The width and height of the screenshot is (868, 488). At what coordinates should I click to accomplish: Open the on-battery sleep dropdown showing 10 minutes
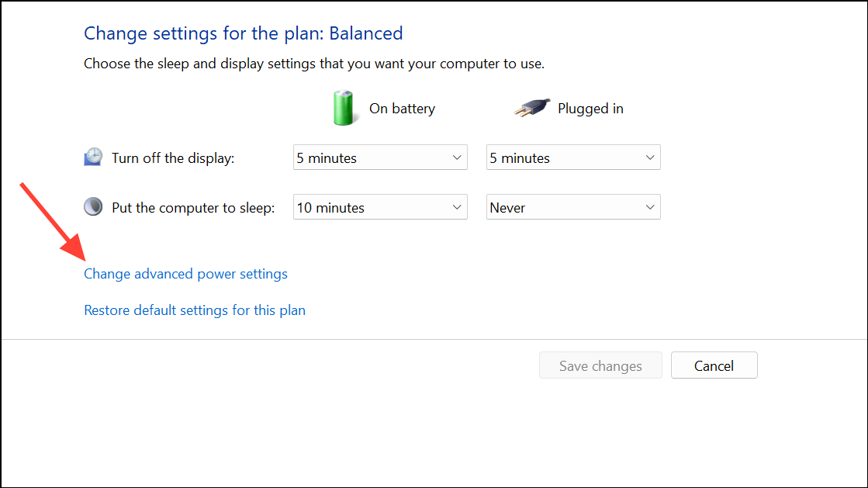(x=380, y=207)
